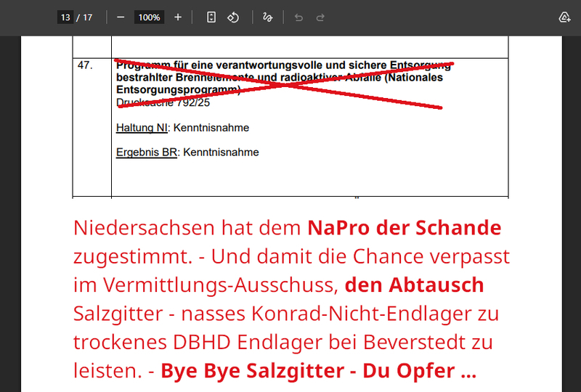Select the 100% zoom level field
The width and height of the screenshot is (581, 392).
(x=149, y=17)
